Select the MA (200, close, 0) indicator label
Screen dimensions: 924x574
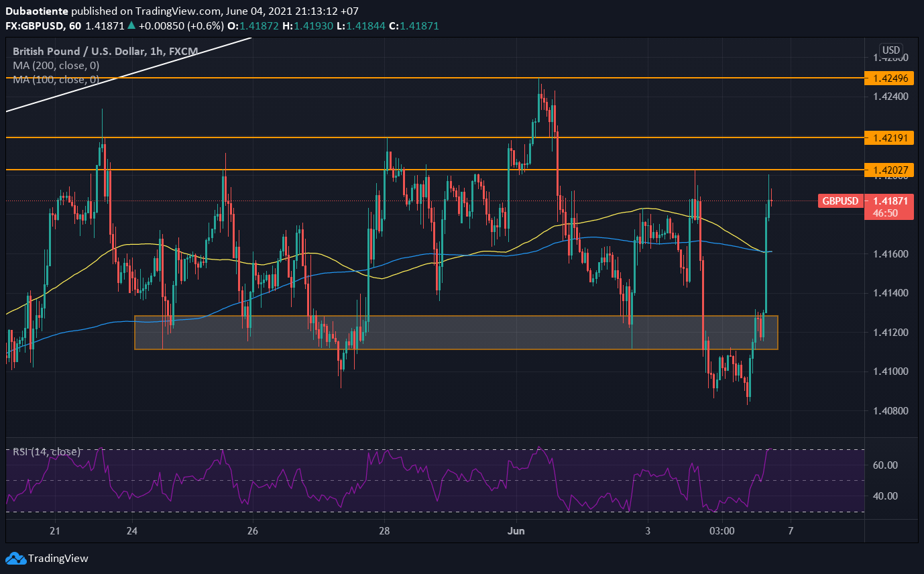click(x=56, y=65)
